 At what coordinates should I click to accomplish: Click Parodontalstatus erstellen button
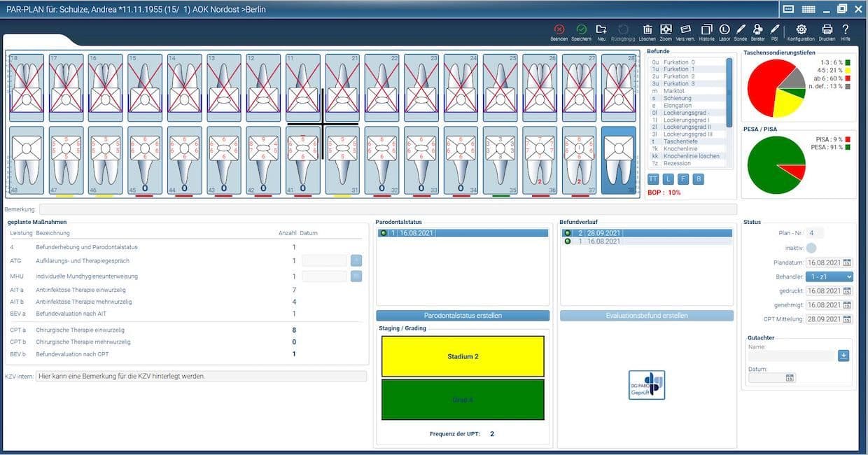tap(463, 316)
